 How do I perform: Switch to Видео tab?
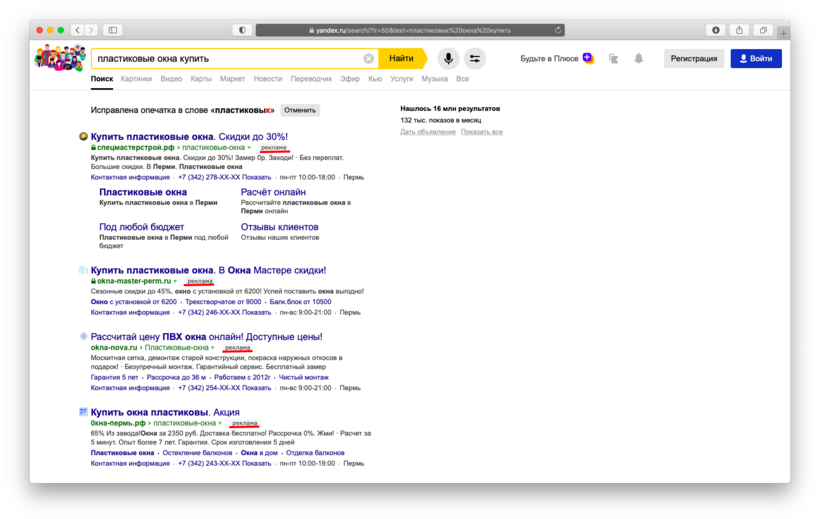(x=171, y=78)
